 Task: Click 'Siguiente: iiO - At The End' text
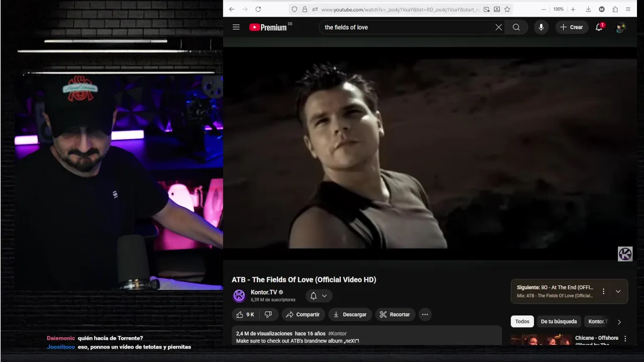555,288
